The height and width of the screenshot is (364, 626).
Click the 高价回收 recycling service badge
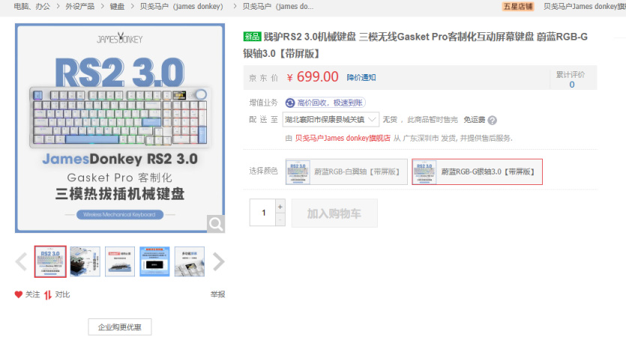tap(325, 103)
